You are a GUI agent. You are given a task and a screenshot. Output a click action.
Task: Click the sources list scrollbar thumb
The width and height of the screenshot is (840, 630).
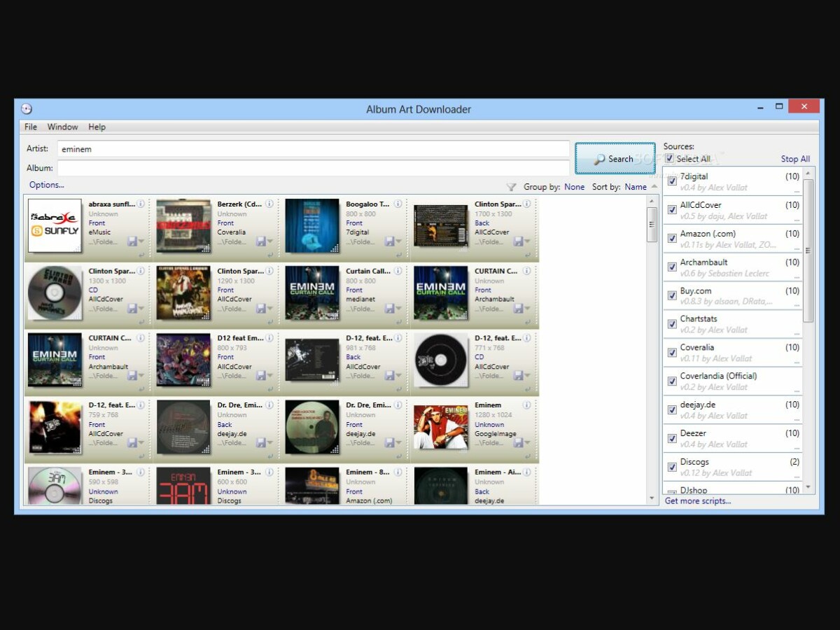808,251
